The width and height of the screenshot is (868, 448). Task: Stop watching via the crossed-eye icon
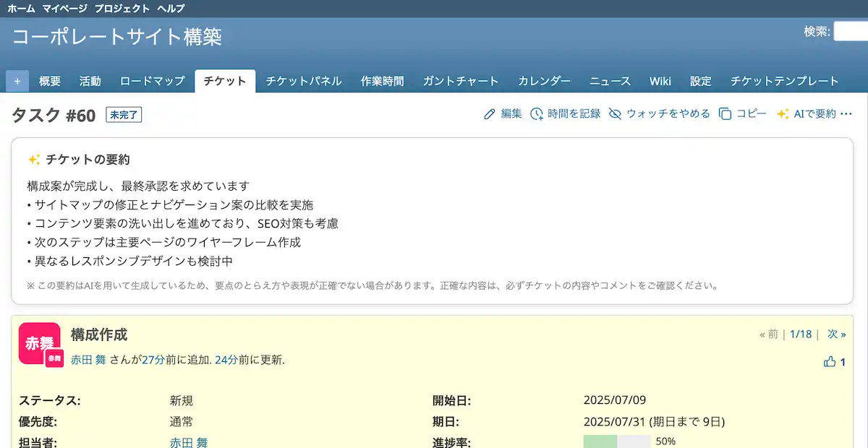point(615,113)
